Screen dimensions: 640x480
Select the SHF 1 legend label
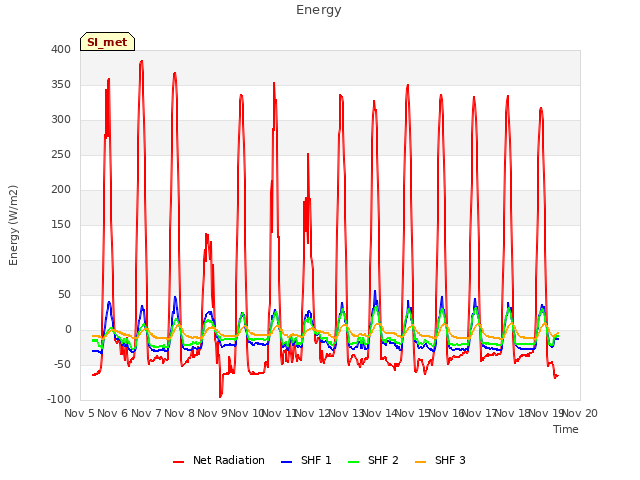tap(316, 460)
